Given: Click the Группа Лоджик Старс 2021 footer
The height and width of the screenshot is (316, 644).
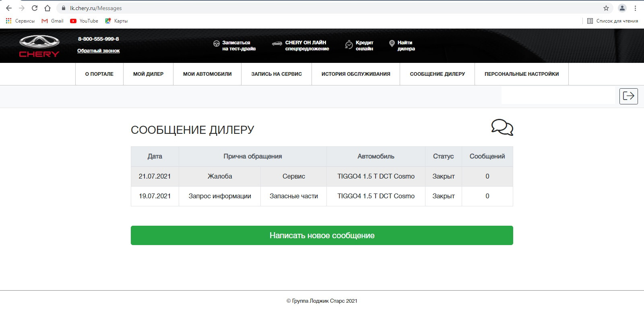Looking at the screenshot, I should tap(322, 301).
